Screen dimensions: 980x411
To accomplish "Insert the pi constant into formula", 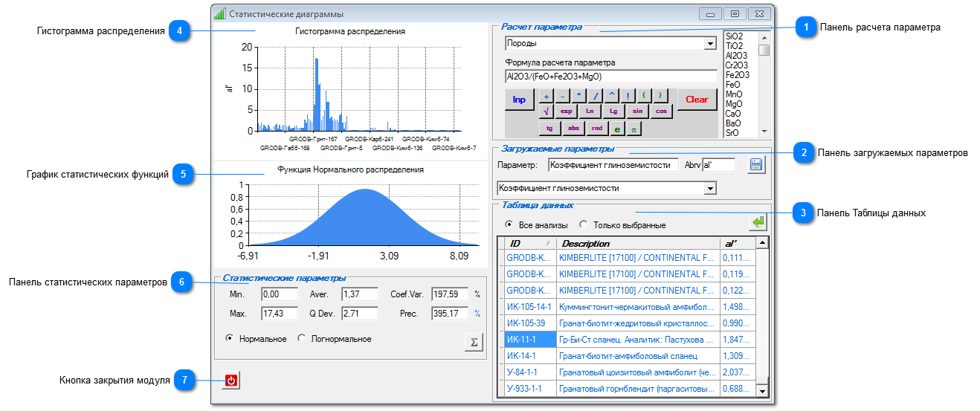I will 634,129.
